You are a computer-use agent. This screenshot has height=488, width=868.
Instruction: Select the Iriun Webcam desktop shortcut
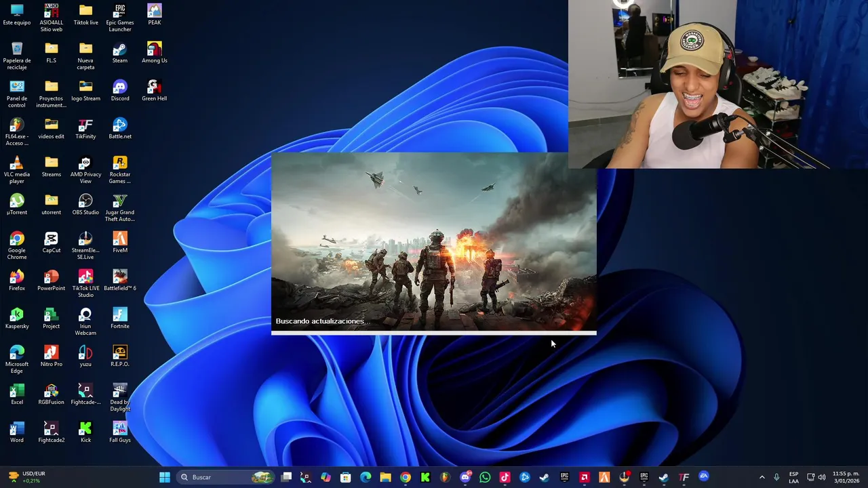click(85, 322)
